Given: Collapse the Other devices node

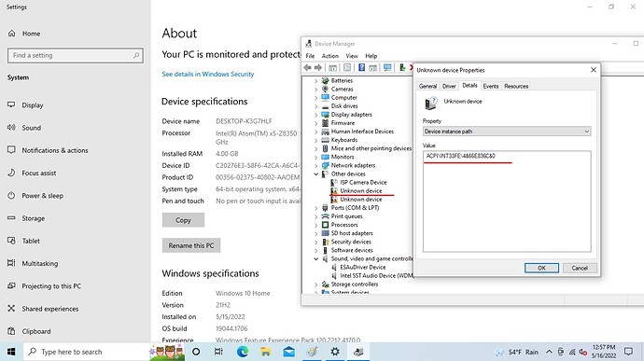Looking at the screenshot, I should (x=315, y=174).
